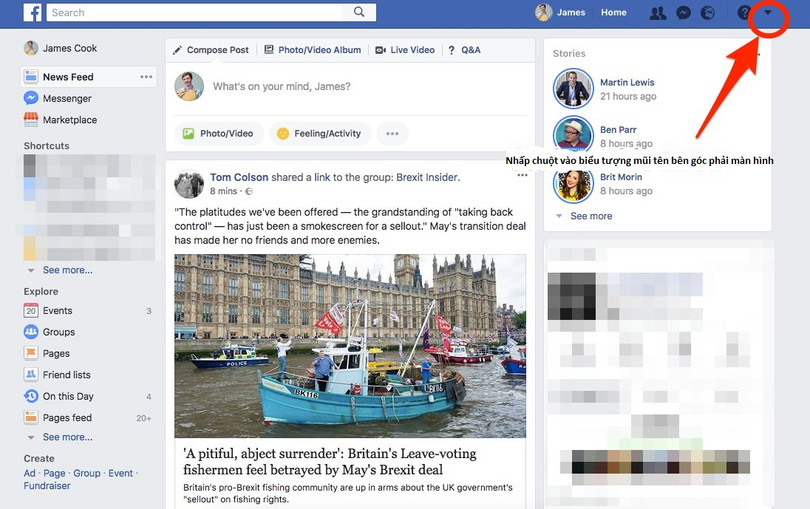Switch to Photo/Video Album tab

(313, 50)
